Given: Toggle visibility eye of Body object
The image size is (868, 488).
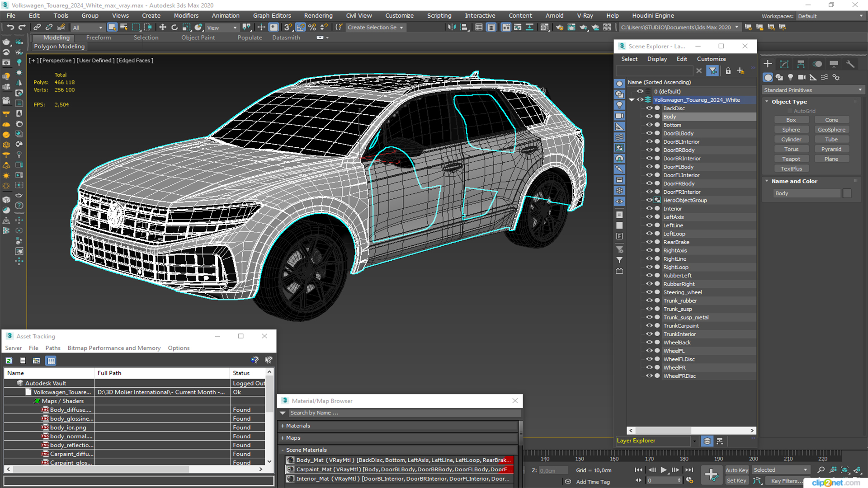Looking at the screenshot, I should tap(649, 117).
